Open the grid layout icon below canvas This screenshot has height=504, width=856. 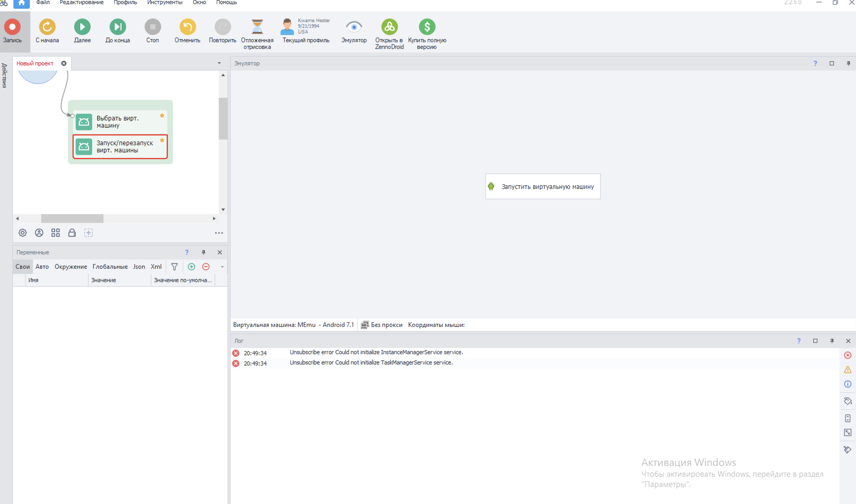point(55,233)
